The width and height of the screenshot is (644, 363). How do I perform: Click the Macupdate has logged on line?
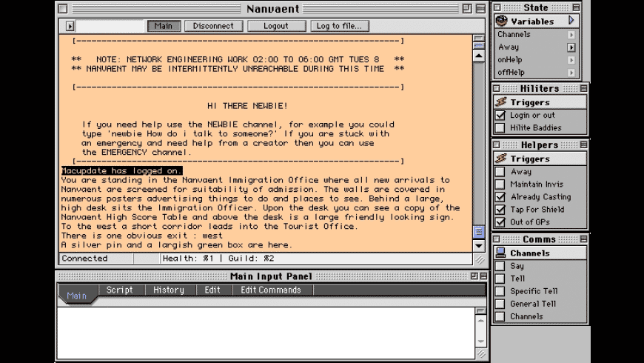pyautogui.click(x=121, y=170)
